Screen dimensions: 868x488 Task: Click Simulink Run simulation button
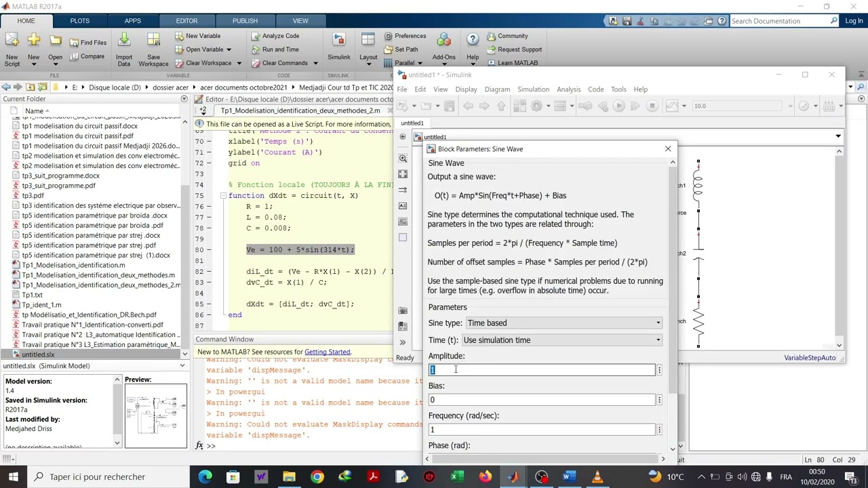tap(618, 106)
